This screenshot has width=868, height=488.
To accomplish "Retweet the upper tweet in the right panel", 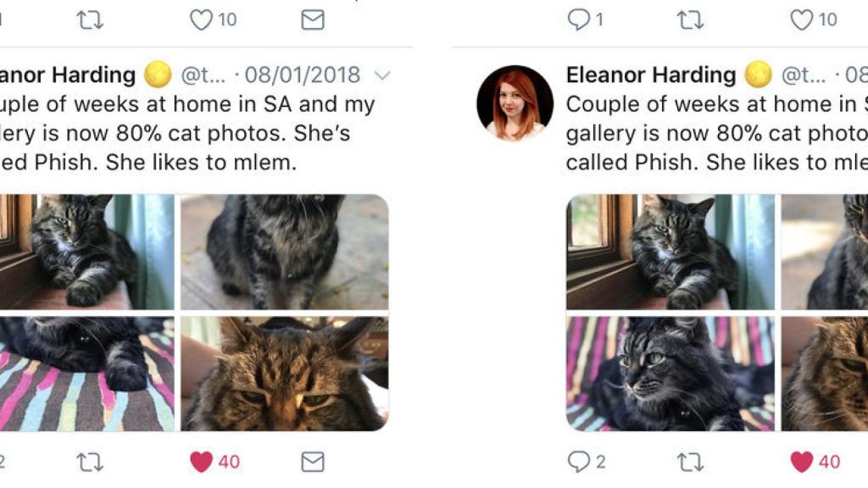I will click(x=690, y=19).
